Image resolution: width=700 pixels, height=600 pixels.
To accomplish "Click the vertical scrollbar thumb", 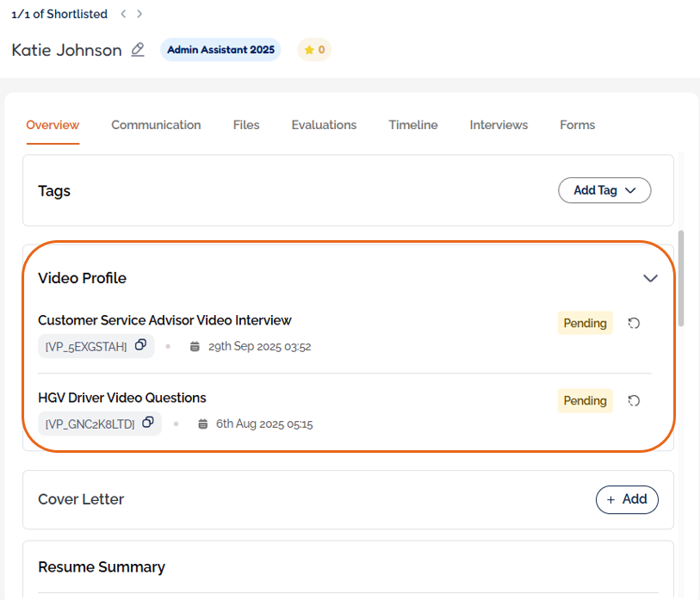I will point(682,277).
